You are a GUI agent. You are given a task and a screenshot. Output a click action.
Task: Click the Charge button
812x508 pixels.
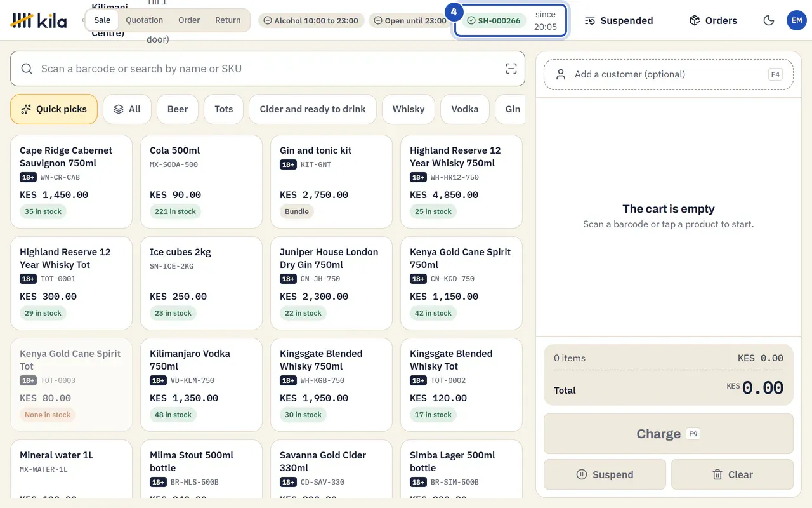(x=669, y=434)
